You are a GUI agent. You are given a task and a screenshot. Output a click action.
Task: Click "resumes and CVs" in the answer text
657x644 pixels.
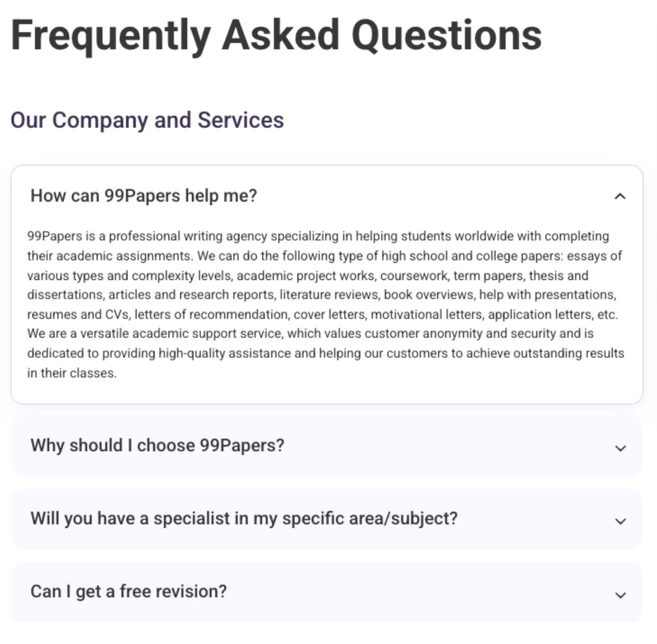[78, 315]
